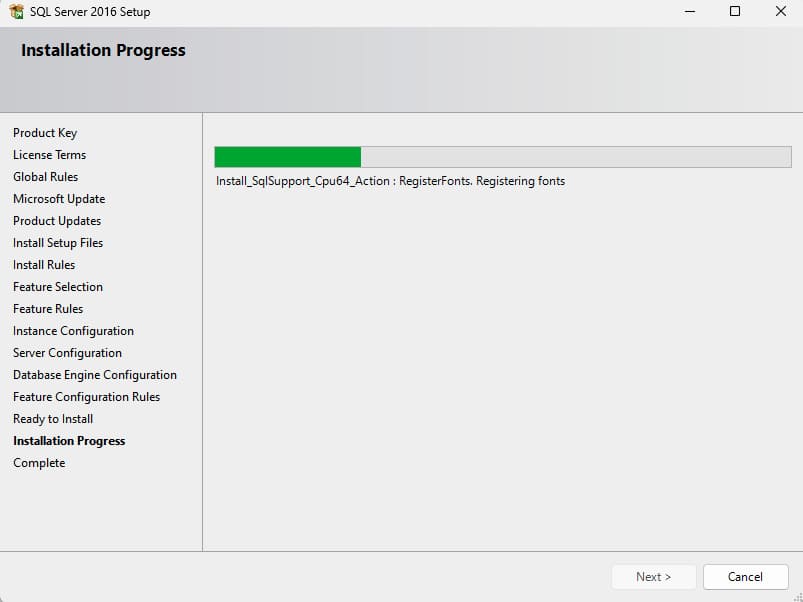The image size is (803, 602).
Task: Select the Product Key step
Action: click(45, 133)
